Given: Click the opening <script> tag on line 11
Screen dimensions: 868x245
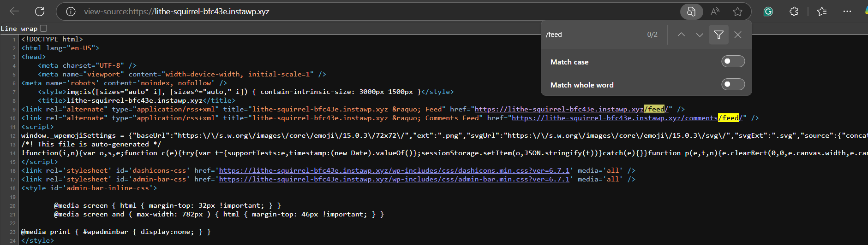Looking at the screenshot, I should coord(37,127).
